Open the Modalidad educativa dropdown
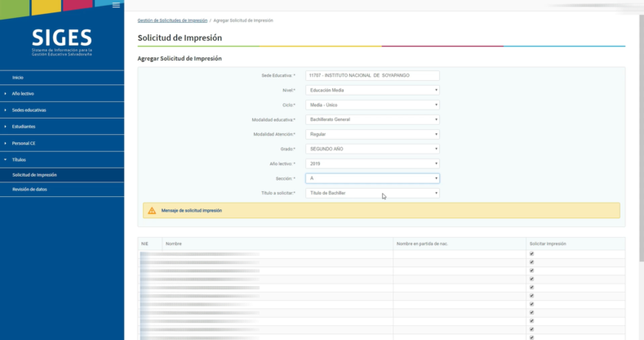This screenshot has width=644, height=340. [372, 119]
